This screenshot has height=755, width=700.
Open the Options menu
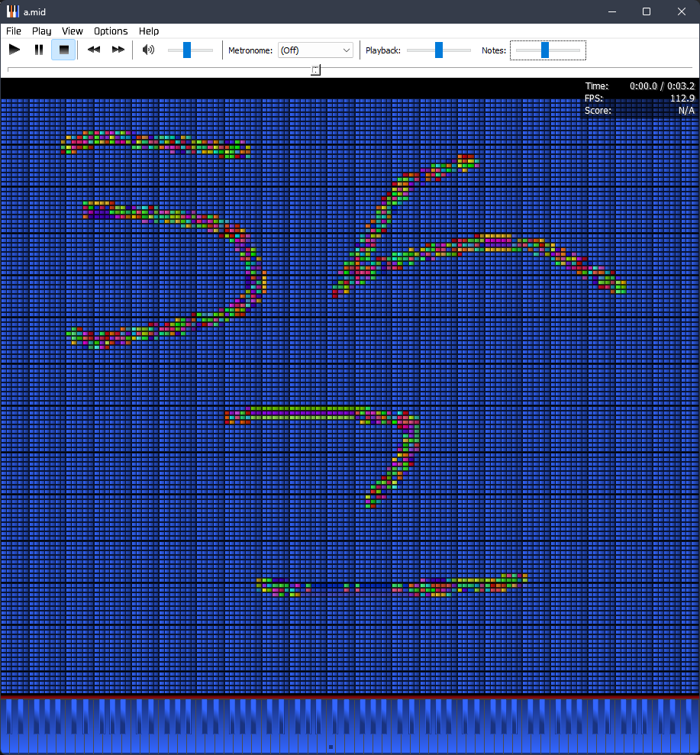tap(111, 31)
